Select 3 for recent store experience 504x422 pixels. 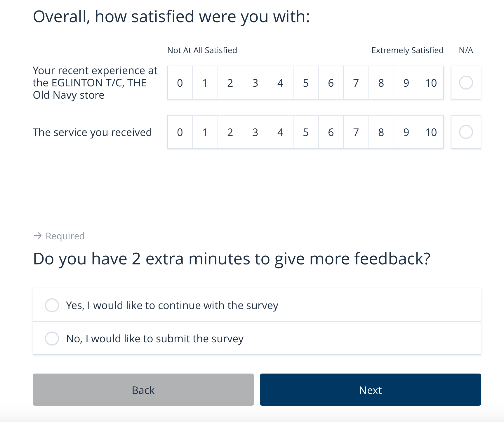tap(255, 83)
